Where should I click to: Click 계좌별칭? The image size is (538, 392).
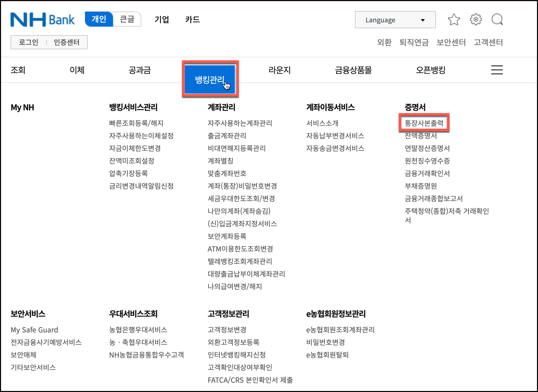coord(220,161)
